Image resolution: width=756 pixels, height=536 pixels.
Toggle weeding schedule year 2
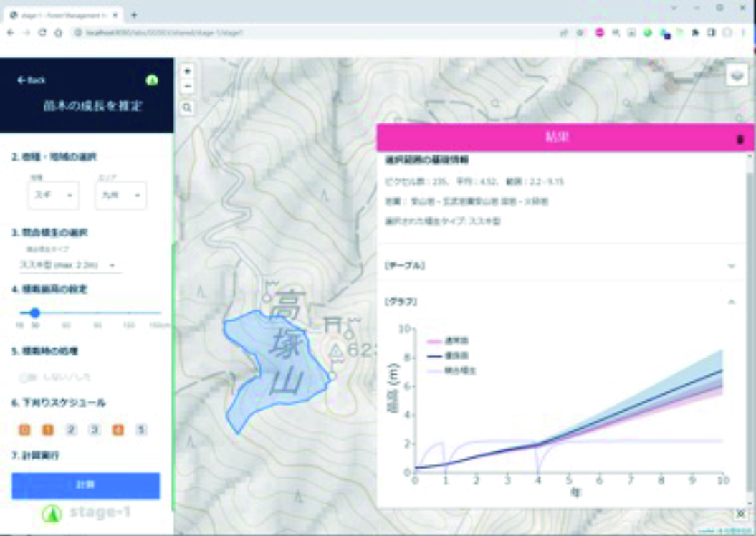(x=72, y=429)
